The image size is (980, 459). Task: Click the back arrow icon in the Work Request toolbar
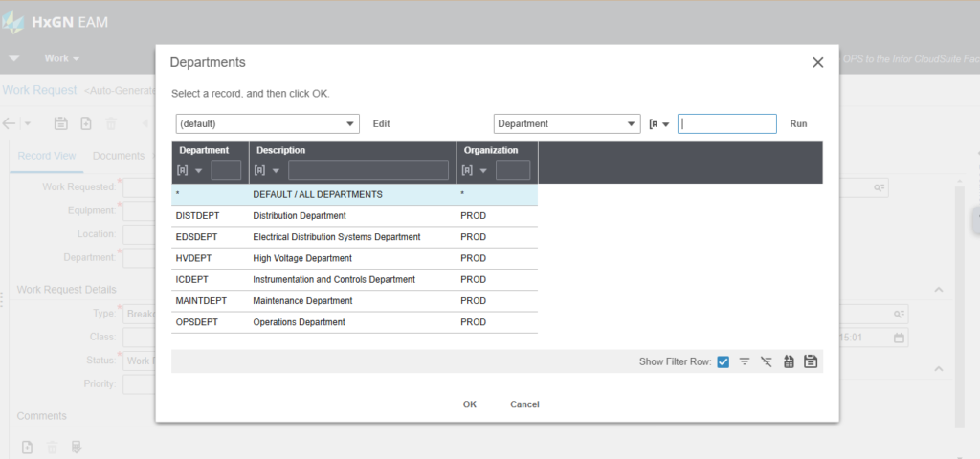[x=9, y=123]
